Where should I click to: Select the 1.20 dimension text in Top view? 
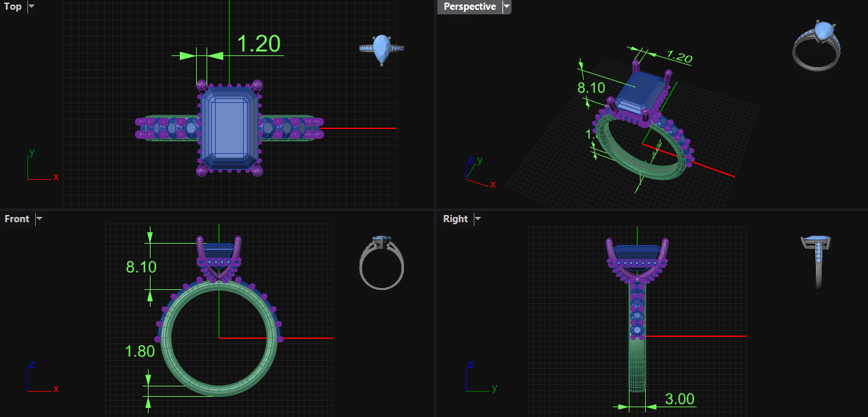258,44
